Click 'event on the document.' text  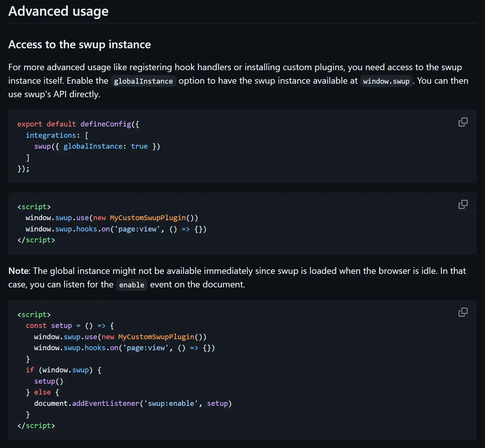coord(197,285)
